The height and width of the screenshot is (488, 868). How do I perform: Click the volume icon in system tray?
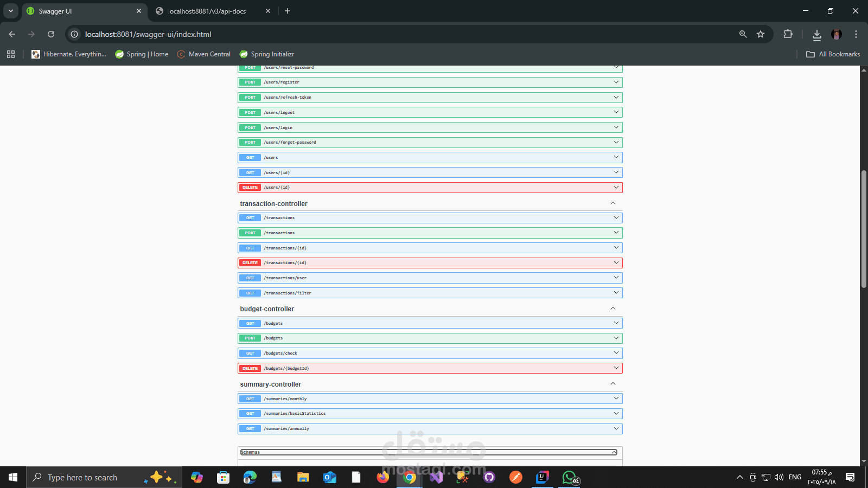(779, 477)
